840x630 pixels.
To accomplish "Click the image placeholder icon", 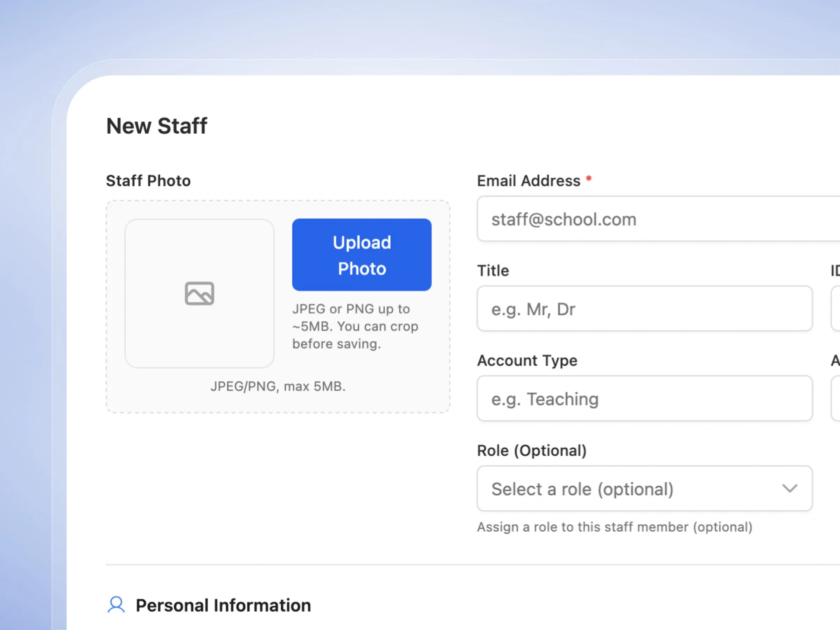I will point(199,293).
